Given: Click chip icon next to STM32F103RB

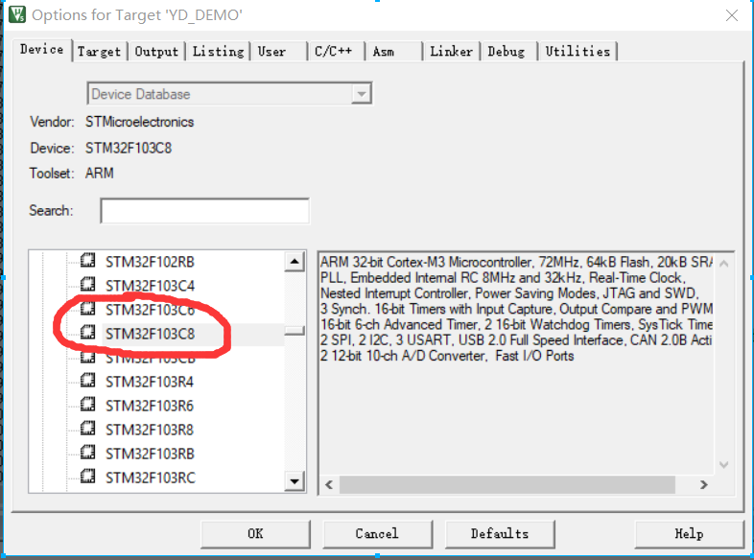Looking at the screenshot, I should tap(87, 452).
